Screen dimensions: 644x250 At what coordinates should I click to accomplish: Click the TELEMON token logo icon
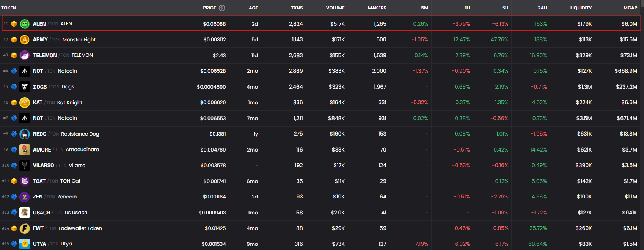pos(25,55)
